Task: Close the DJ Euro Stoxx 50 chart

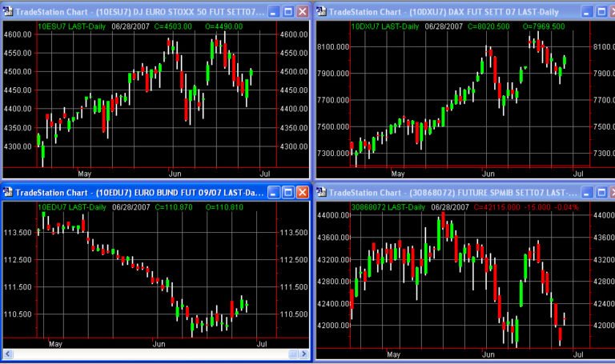Action: (302, 11)
